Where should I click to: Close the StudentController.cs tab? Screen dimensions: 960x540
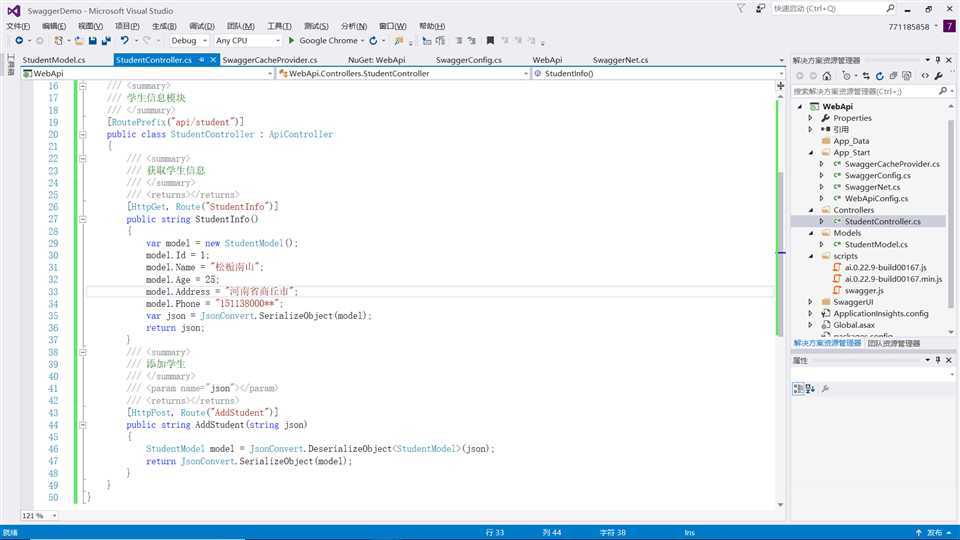pos(212,59)
